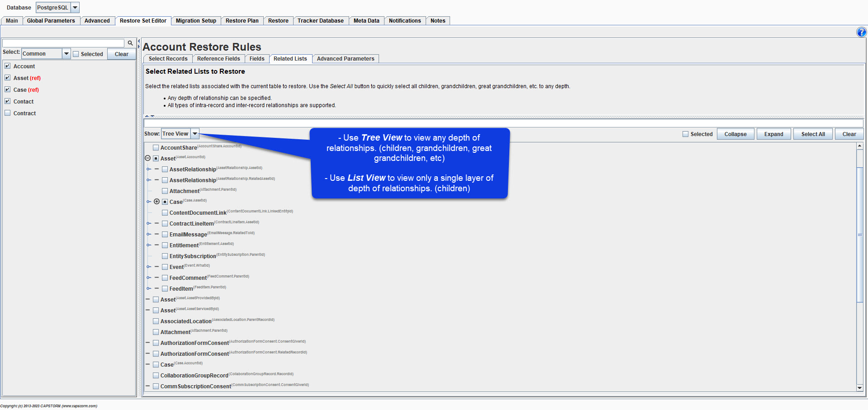The image size is (868, 410).
Task: Check the ContentDocumentLink checkbox
Action: pyautogui.click(x=165, y=212)
